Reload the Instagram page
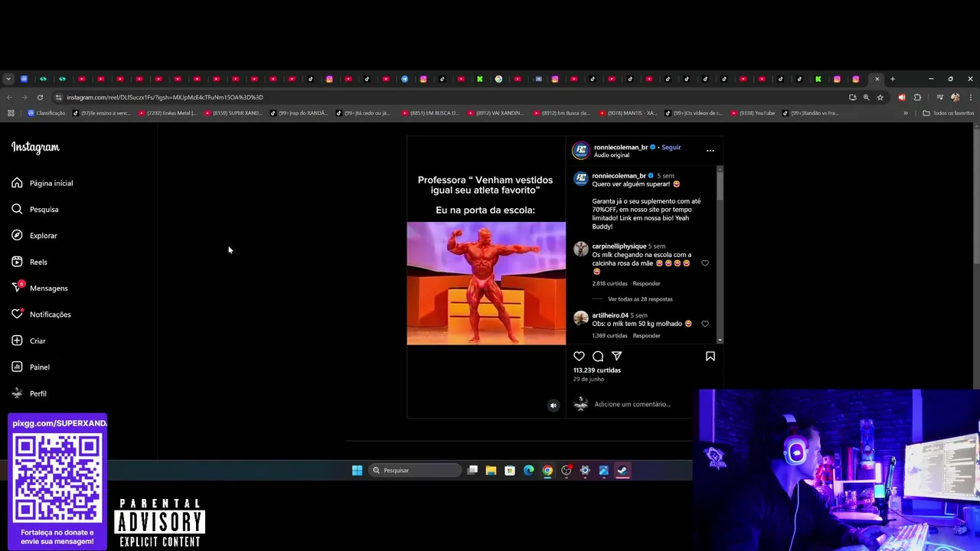This screenshot has height=551, width=980. pos(40,97)
